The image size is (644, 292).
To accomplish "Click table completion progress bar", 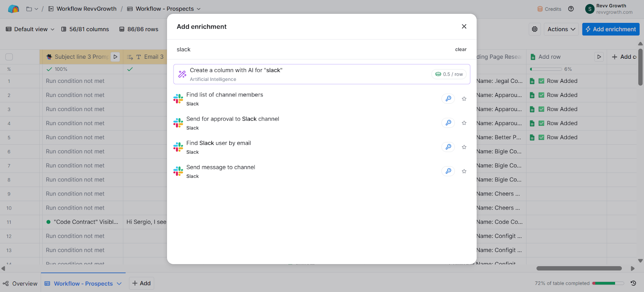I will pos(608,283).
